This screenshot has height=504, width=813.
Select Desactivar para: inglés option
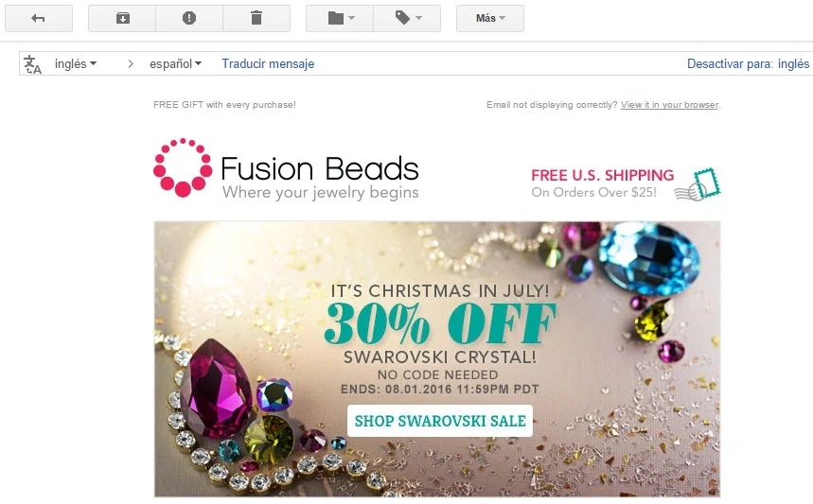coord(748,63)
